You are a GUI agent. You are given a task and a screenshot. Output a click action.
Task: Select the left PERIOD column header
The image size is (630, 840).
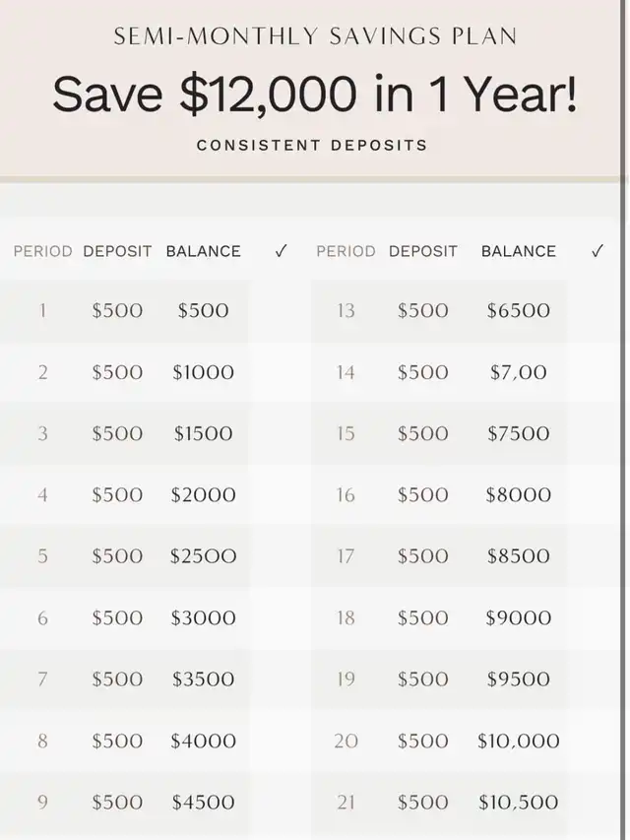click(43, 251)
